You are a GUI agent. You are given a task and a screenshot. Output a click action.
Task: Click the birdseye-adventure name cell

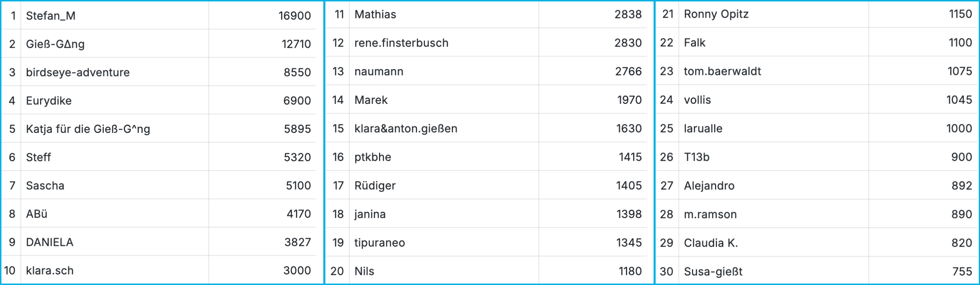78,72
